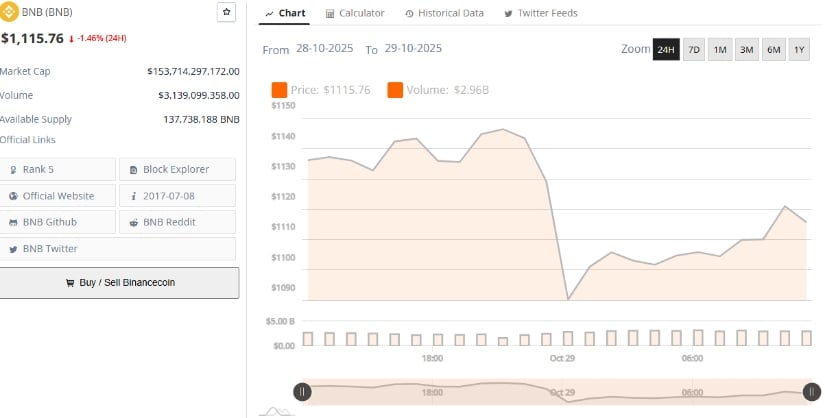The image size is (825, 418).
Task: Switch chart zoom to 1Y
Action: coord(799,49)
